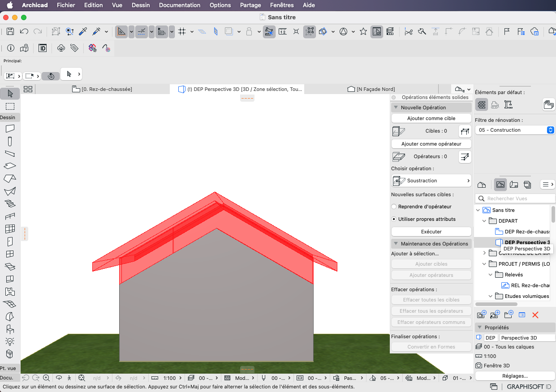
Task: Toggle the grid snap icon
Action: coord(181,31)
